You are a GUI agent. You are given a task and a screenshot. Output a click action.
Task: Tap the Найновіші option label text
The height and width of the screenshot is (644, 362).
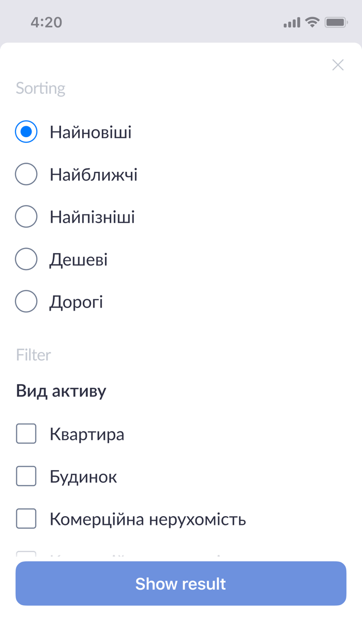click(x=90, y=132)
